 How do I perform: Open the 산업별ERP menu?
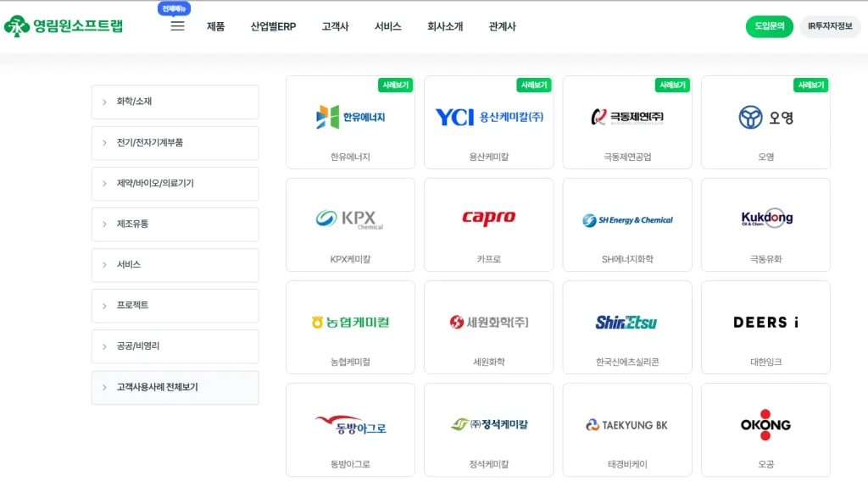pyautogui.click(x=273, y=26)
